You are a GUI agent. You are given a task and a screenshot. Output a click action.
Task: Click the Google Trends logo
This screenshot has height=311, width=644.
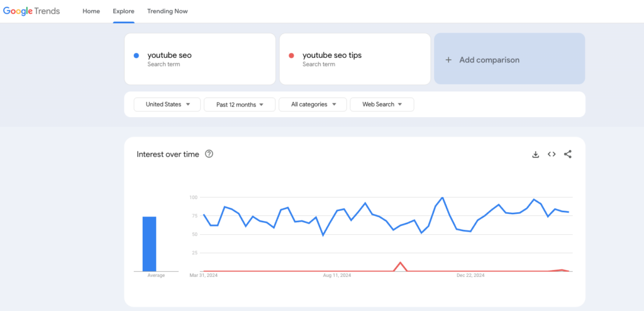(x=31, y=11)
